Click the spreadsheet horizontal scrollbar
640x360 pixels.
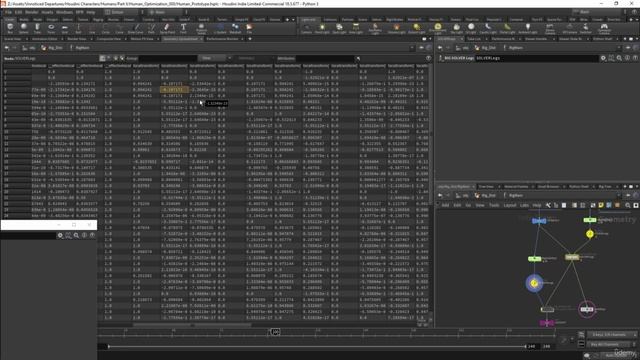192,325
